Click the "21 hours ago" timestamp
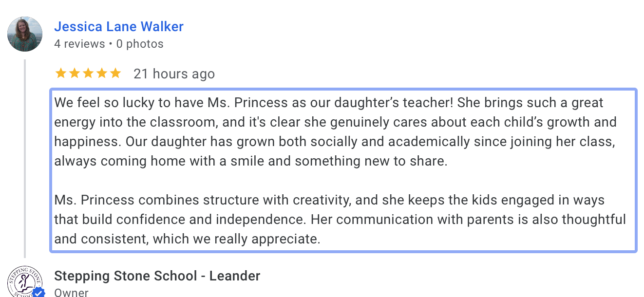Viewport: 644px width, 297px height. click(x=174, y=74)
